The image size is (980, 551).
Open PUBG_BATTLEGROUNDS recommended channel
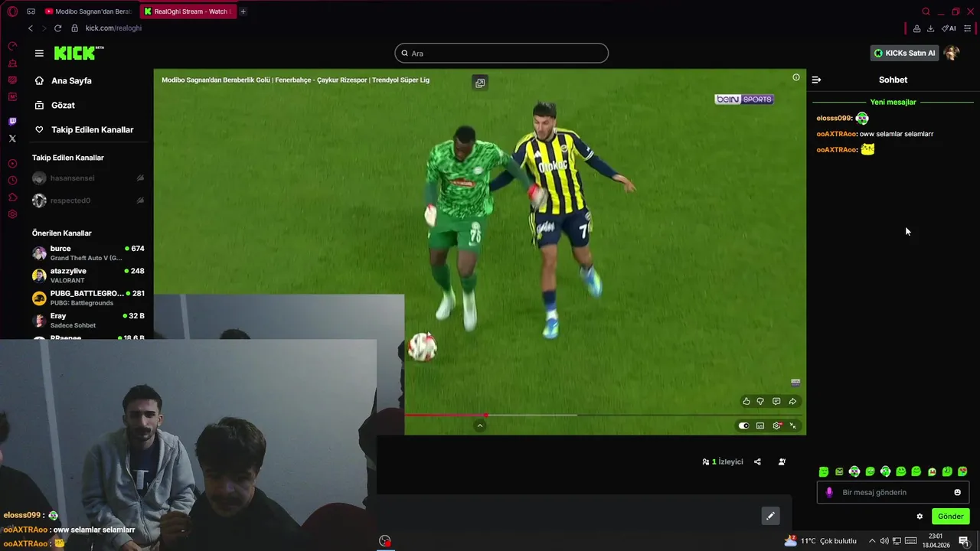[x=88, y=298]
